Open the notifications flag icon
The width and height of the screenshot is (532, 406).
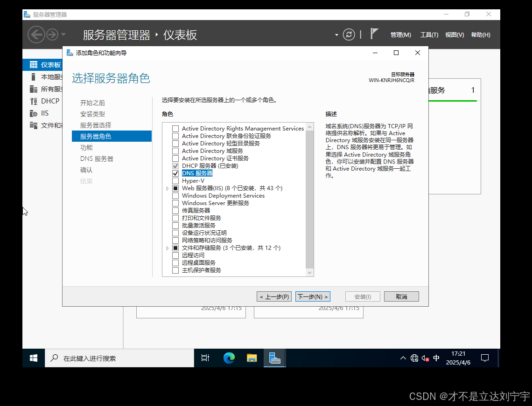(374, 34)
